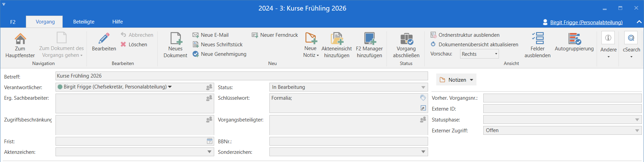Click Akteneinsicht hinzufügen icon
The width and height of the screenshot is (644, 162).
tap(336, 39)
